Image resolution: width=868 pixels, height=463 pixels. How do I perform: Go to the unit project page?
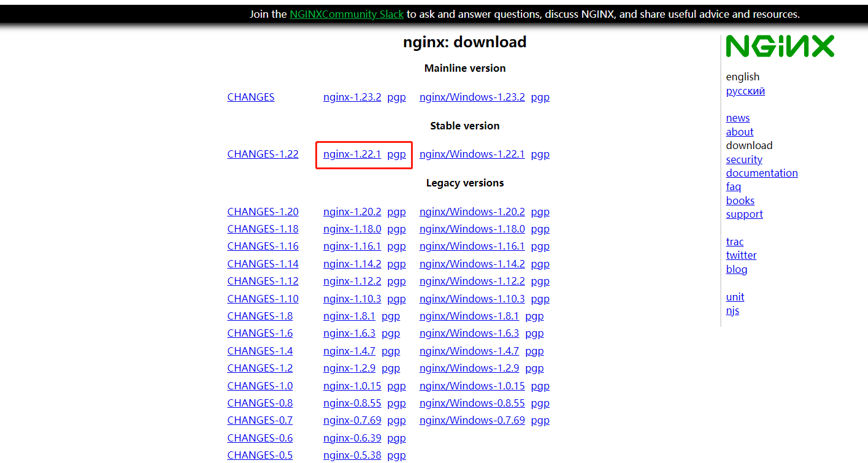click(x=735, y=296)
